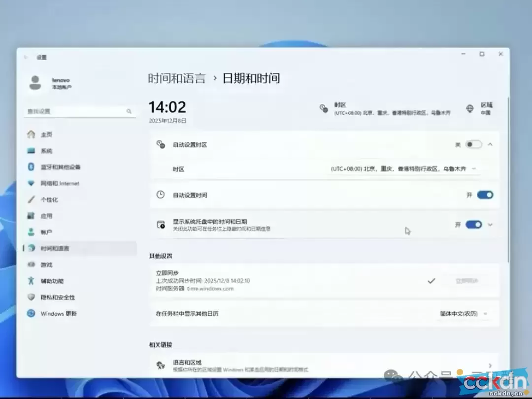Click the 查找设置 search field

click(x=80, y=111)
